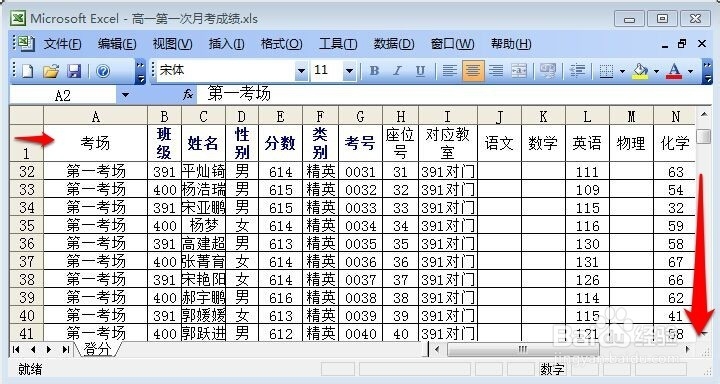The image size is (720, 384).
Task: Click the select-all corner box
Action: 27,116
